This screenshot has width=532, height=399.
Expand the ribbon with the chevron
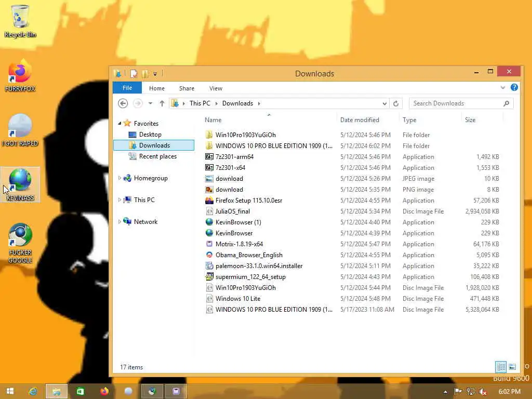pyautogui.click(x=502, y=87)
